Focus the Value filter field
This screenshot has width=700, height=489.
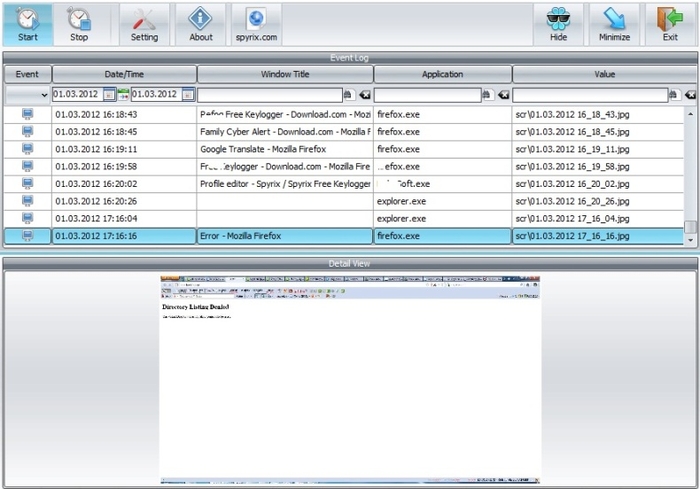[590, 95]
